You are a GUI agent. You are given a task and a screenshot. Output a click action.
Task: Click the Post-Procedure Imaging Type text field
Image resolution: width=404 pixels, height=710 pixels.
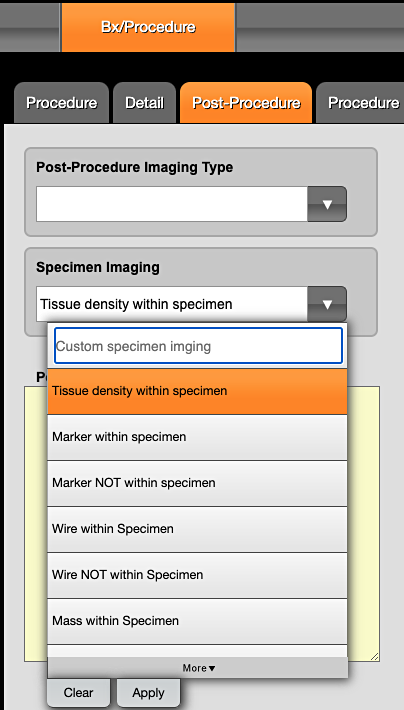[x=172, y=204]
